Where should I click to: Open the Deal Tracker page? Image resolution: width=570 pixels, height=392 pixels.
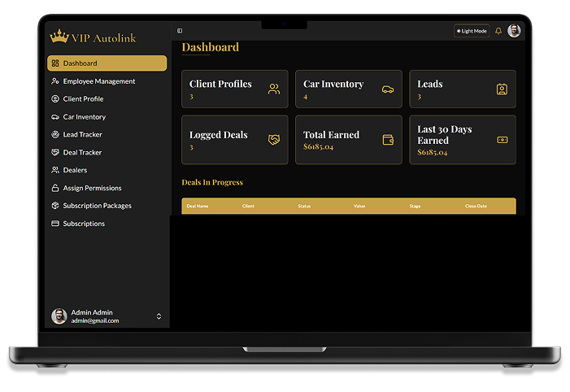(82, 153)
